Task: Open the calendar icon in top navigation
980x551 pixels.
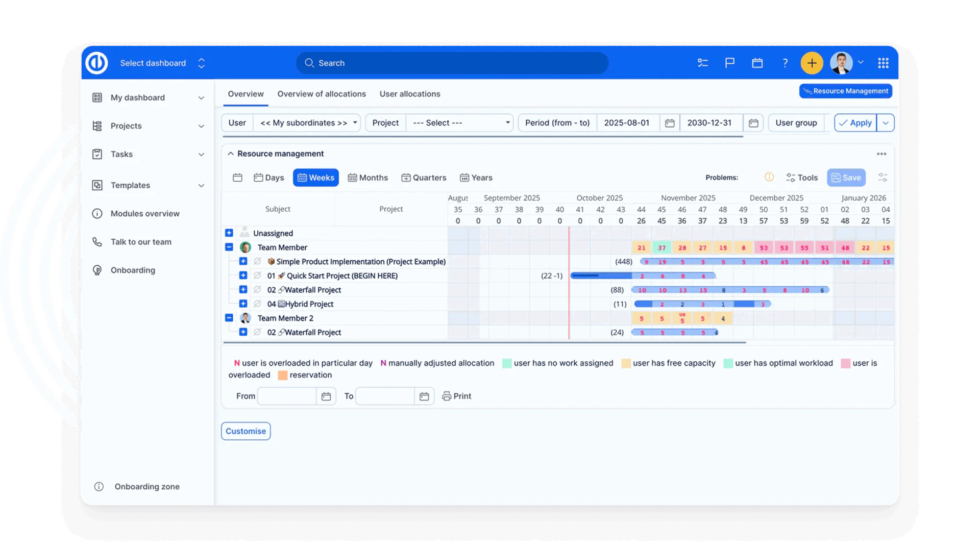Action: tap(757, 63)
